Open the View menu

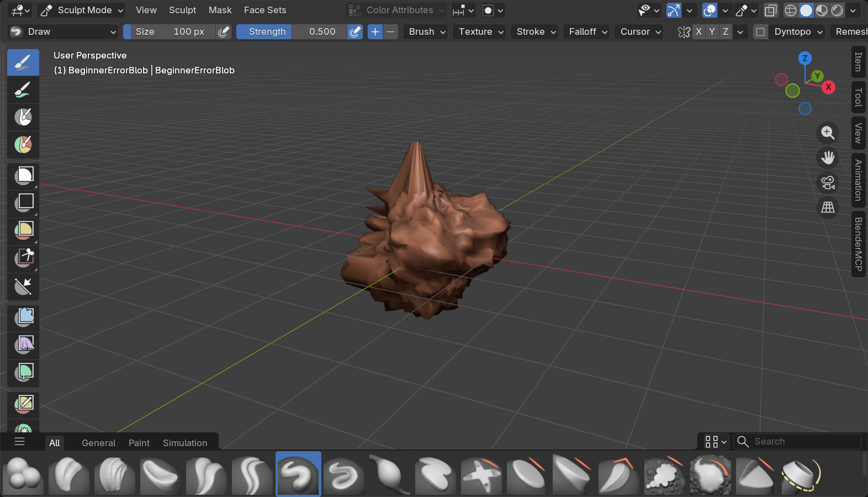coord(146,10)
